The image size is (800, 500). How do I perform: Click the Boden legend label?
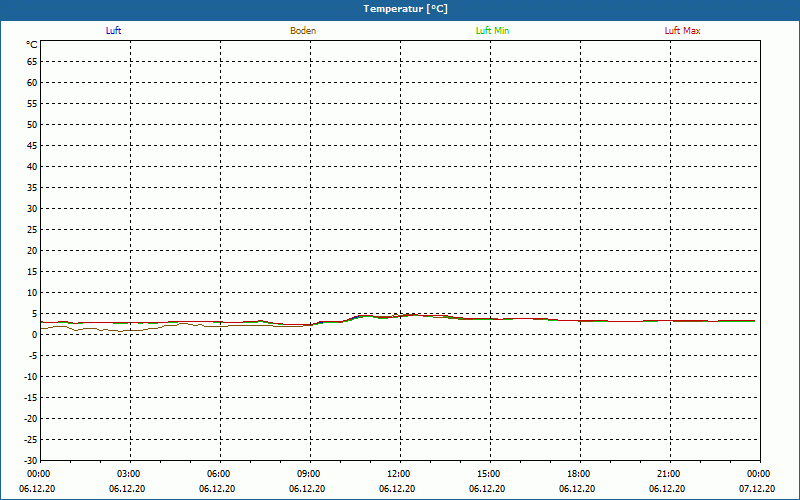click(303, 31)
